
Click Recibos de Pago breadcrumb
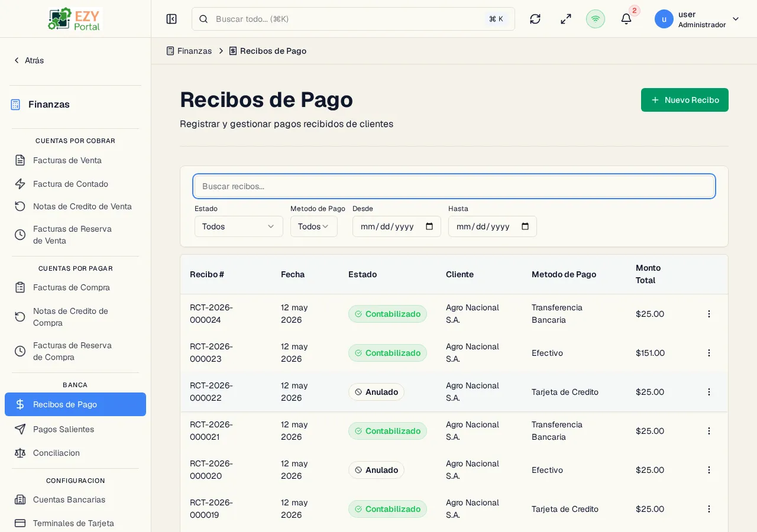click(267, 51)
